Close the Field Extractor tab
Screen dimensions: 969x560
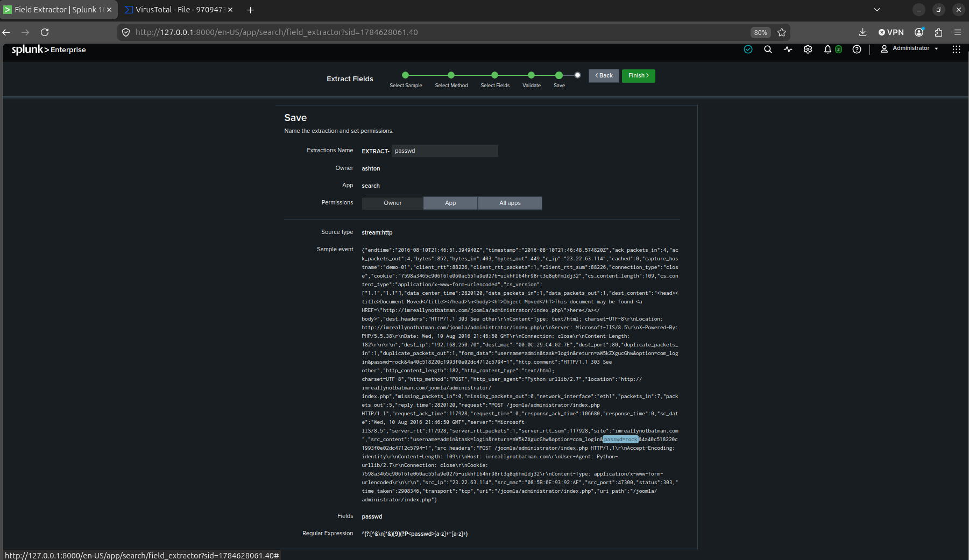(x=109, y=10)
